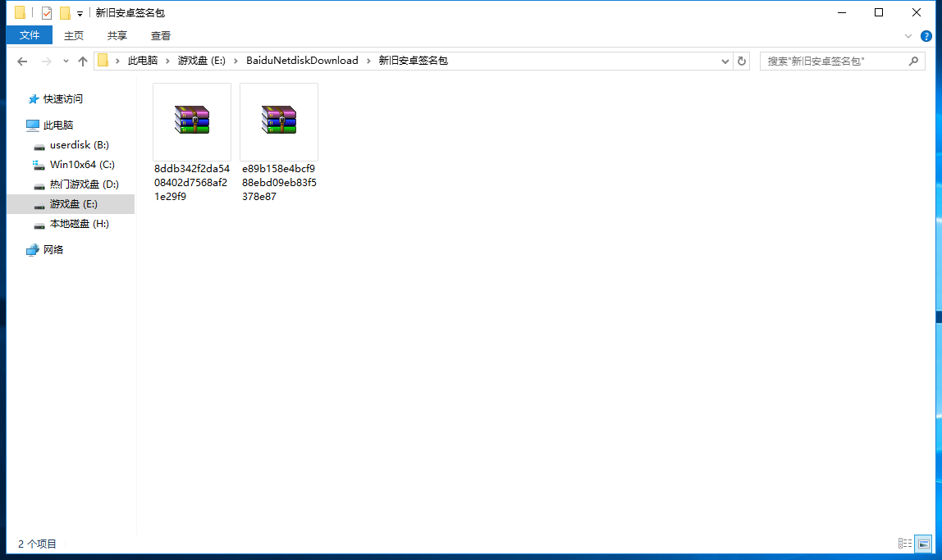Expand the chevron after BaiduNetdiskDownload

pyautogui.click(x=369, y=61)
